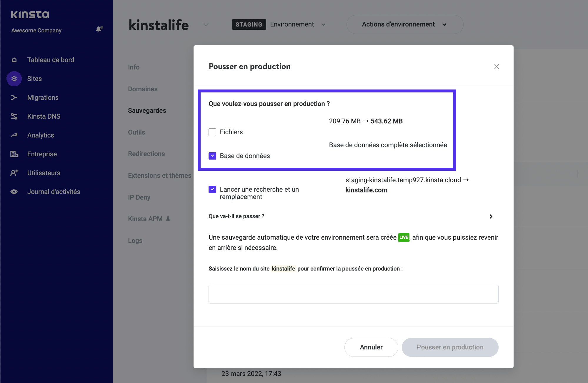Disable the Base de données checkbox
The image size is (588, 383).
[213, 156]
